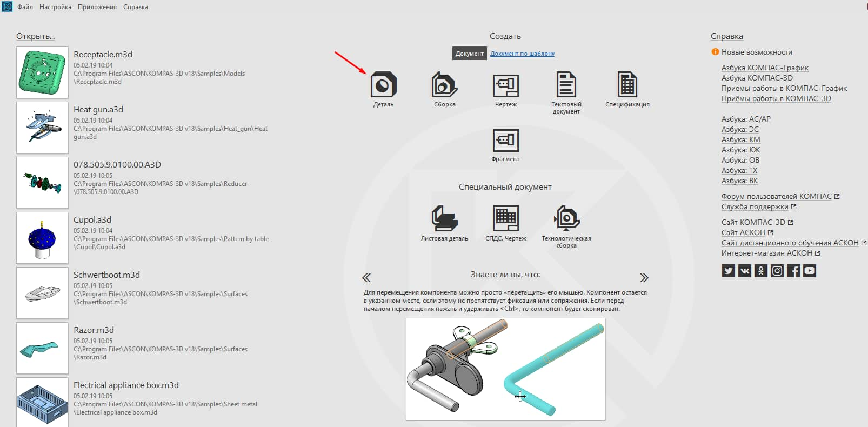Screen dimensions: 868x427
Task: Open the Настройка menu
Action: point(55,7)
